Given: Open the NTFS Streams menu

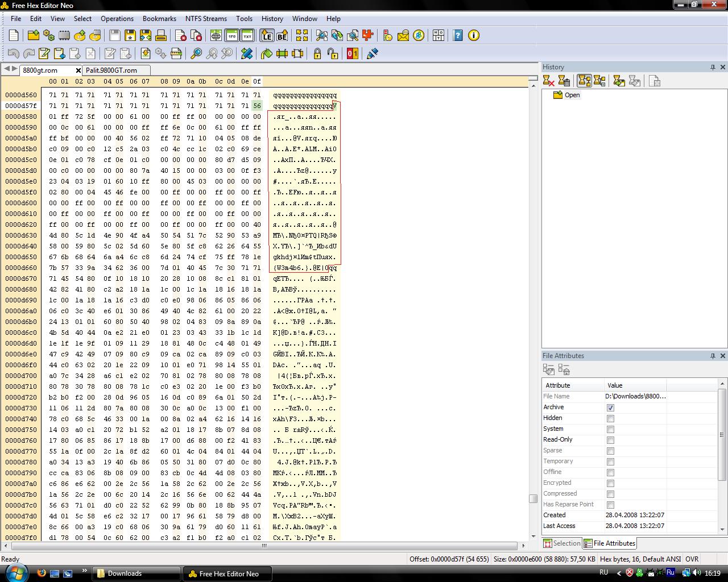Looking at the screenshot, I should (x=206, y=19).
